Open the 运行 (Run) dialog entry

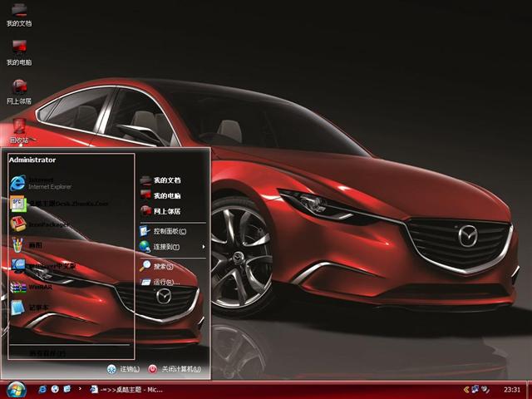point(165,283)
